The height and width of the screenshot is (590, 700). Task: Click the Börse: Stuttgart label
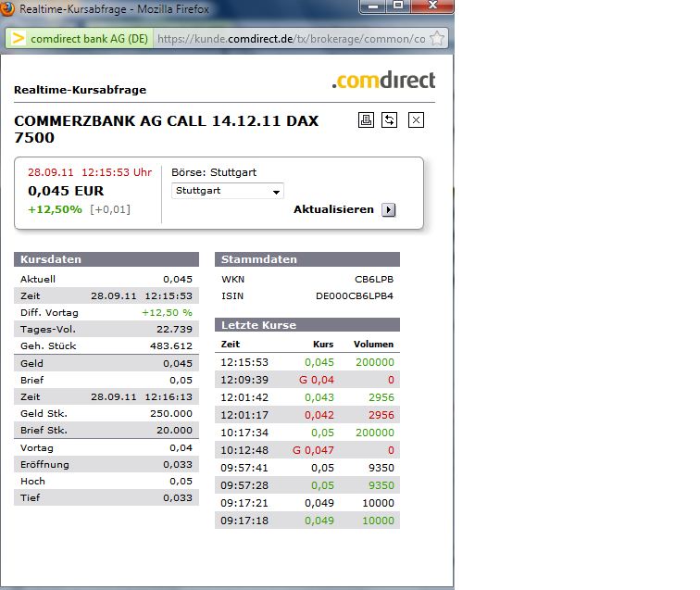tap(214, 172)
